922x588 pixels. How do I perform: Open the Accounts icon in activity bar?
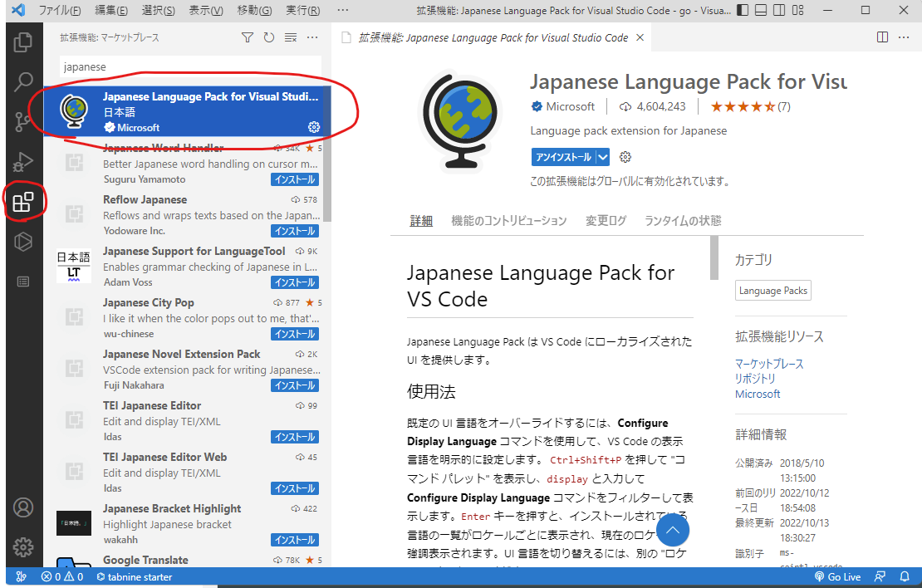point(23,507)
